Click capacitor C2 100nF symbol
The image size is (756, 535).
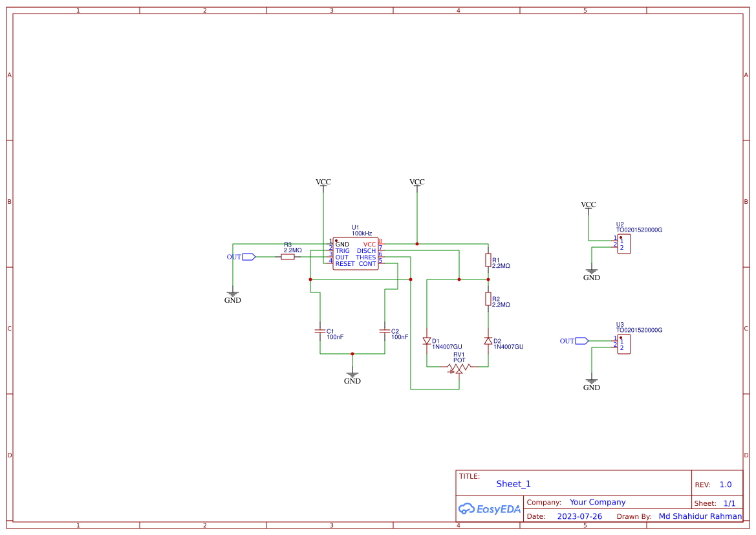click(x=385, y=331)
